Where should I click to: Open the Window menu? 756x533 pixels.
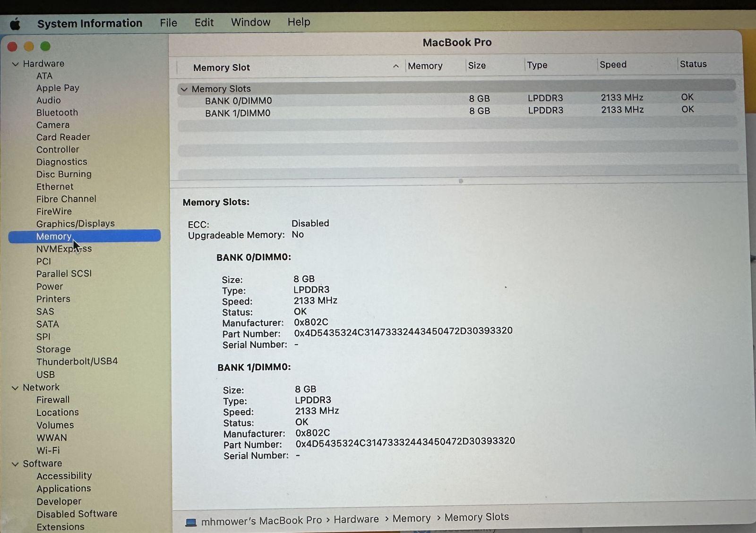click(x=250, y=22)
